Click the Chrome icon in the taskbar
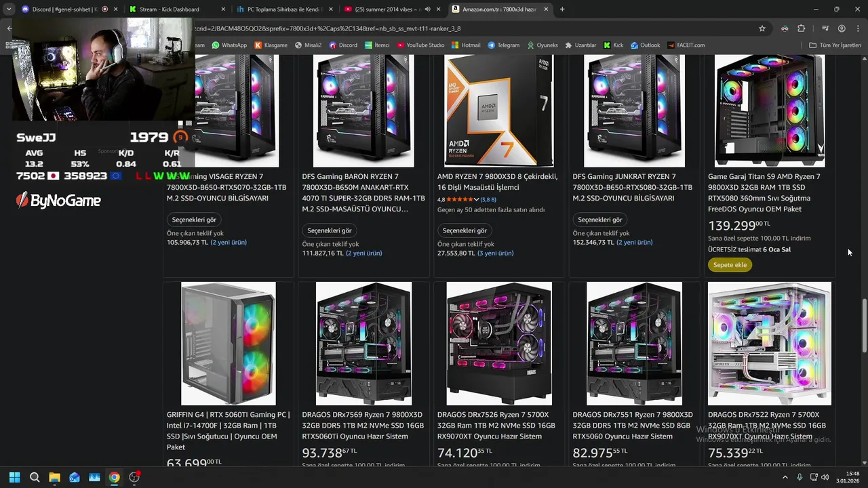The width and height of the screenshot is (868, 488). [x=115, y=477]
